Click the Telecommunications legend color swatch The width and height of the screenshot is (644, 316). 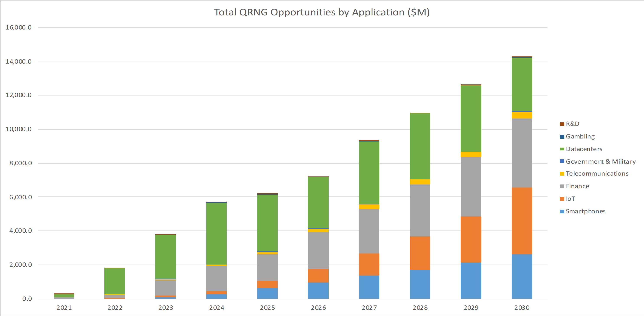tap(562, 174)
